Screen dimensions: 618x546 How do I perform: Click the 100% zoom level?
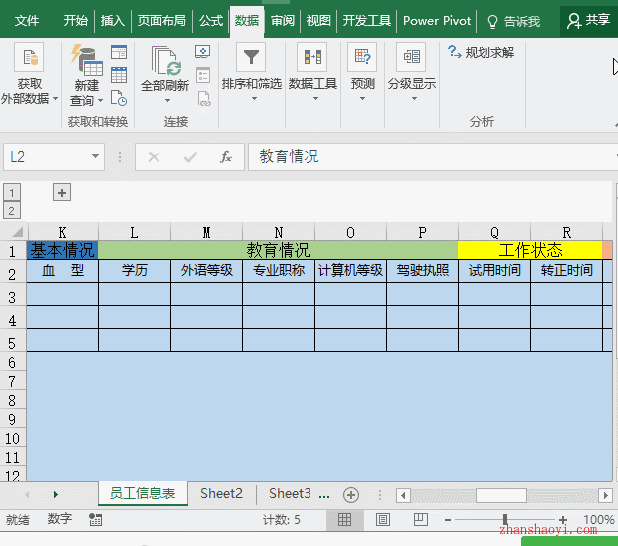(x=598, y=520)
